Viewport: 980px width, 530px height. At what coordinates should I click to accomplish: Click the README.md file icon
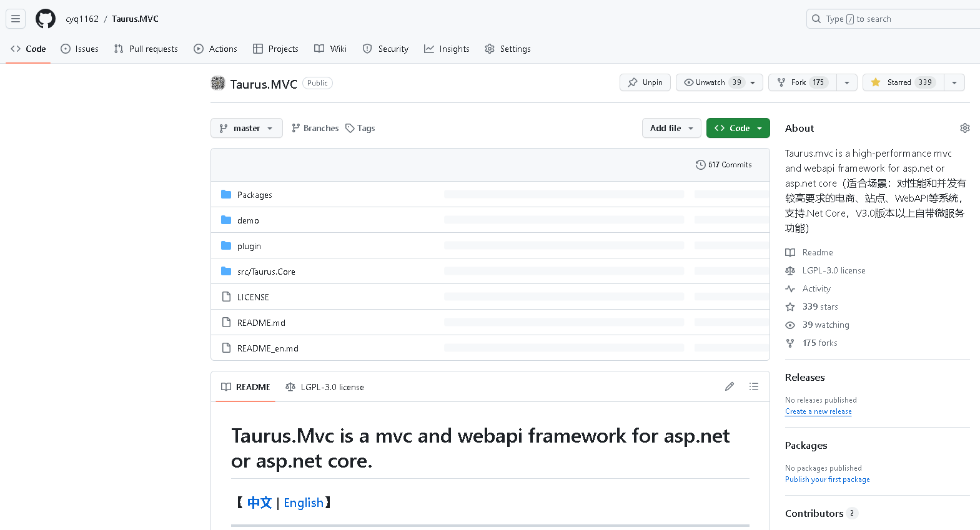(x=226, y=323)
